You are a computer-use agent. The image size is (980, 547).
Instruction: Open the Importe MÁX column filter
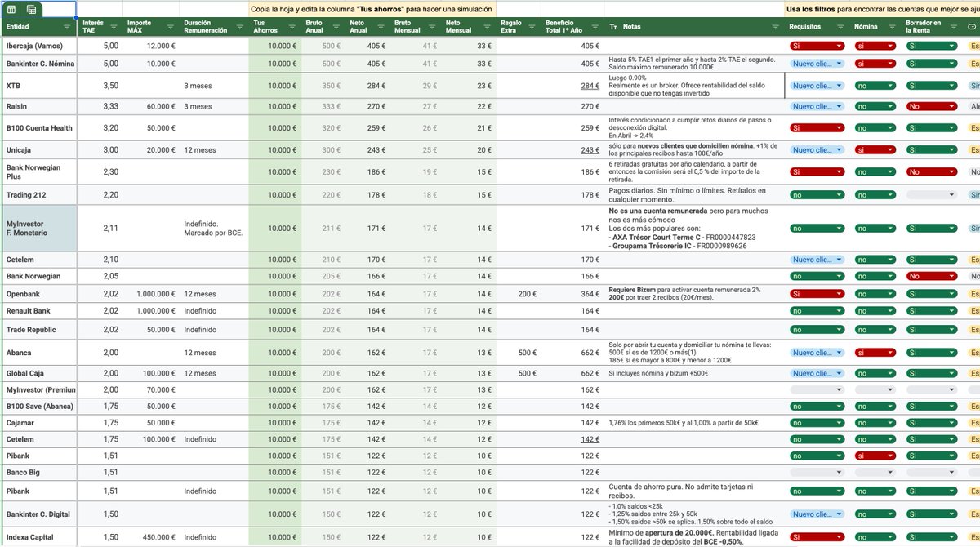(x=169, y=27)
